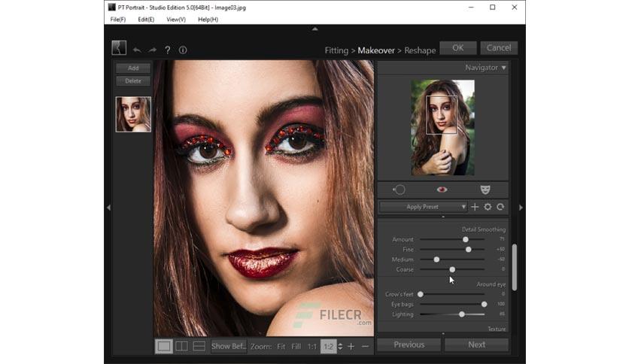Toggle the Show Before button
Screen dimensions: 629x364
tap(229, 347)
